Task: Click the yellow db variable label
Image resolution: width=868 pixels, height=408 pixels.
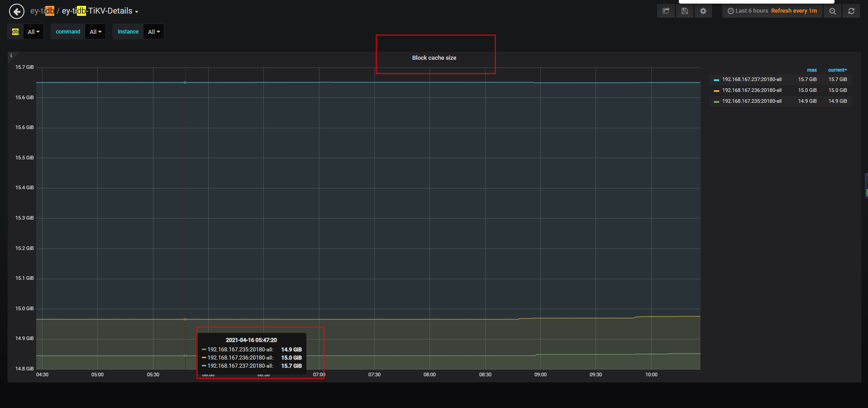Action: pyautogui.click(x=15, y=32)
